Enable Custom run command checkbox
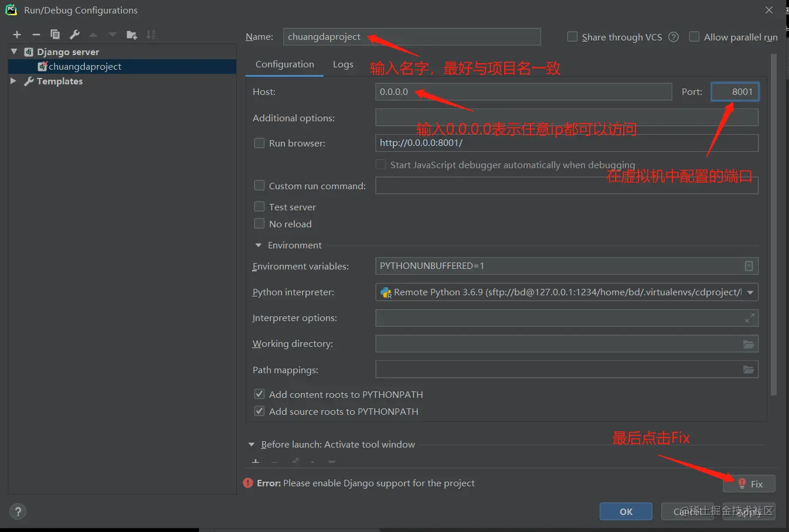Screen dimensions: 789x532 (x=259, y=186)
